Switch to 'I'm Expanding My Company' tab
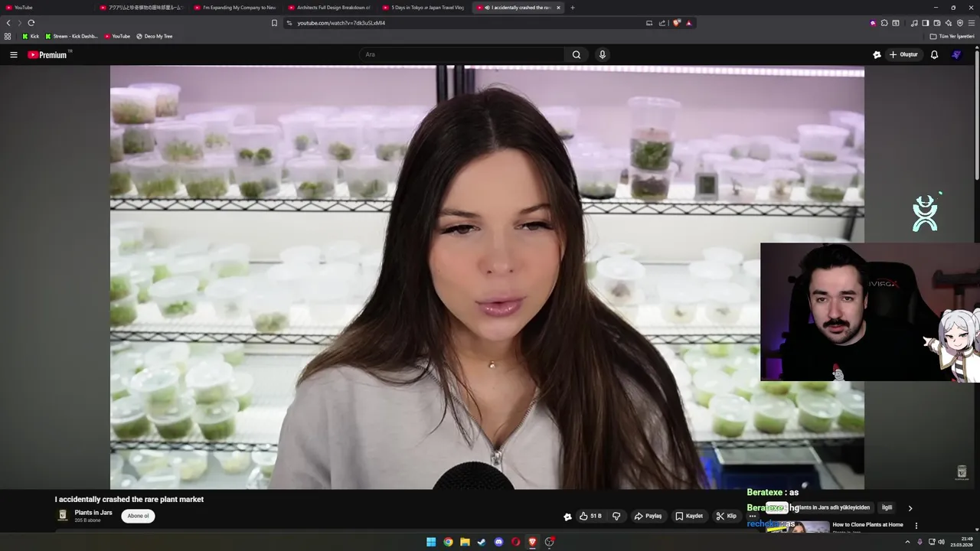 [x=234, y=8]
